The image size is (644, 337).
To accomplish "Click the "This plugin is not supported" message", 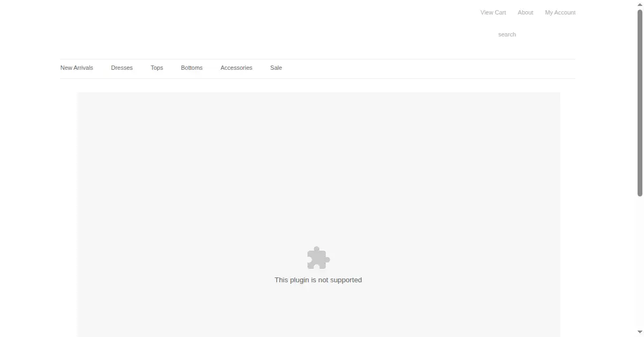I will point(318,280).
